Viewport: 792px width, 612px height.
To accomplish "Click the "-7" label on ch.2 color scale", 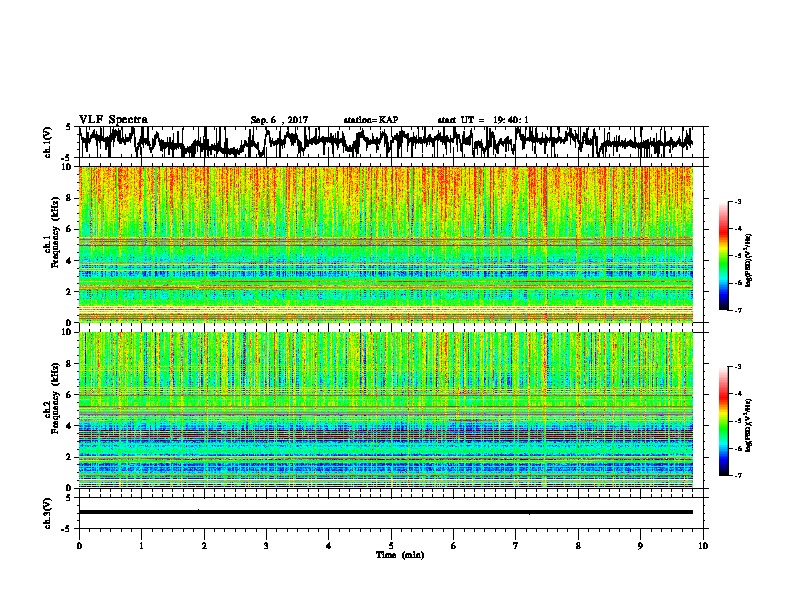I will tap(738, 475).
